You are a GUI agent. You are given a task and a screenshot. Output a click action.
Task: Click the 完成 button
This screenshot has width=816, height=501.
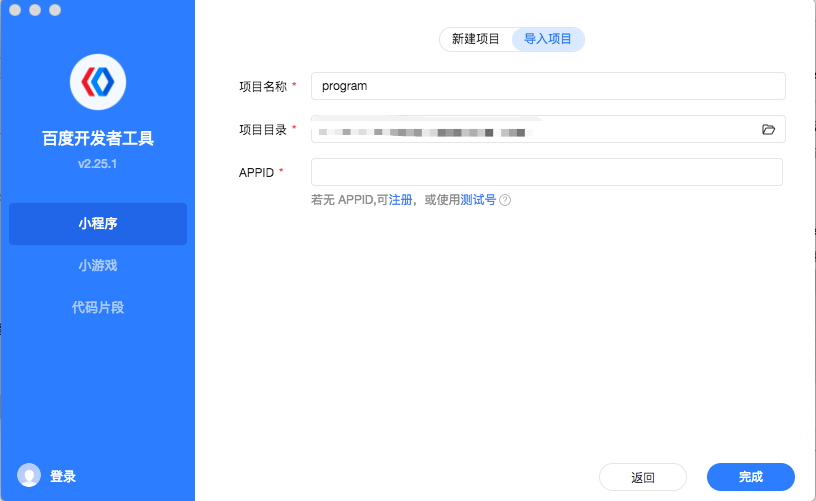(750, 477)
